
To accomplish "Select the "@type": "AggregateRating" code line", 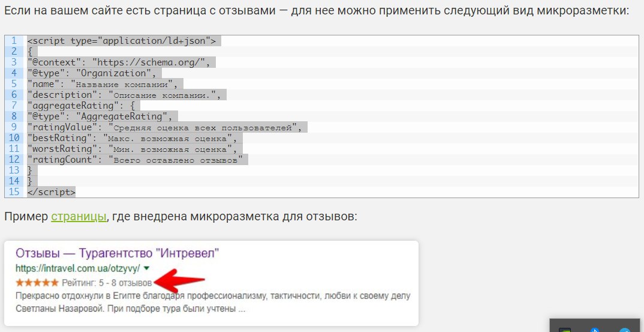I will pyautogui.click(x=100, y=116).
